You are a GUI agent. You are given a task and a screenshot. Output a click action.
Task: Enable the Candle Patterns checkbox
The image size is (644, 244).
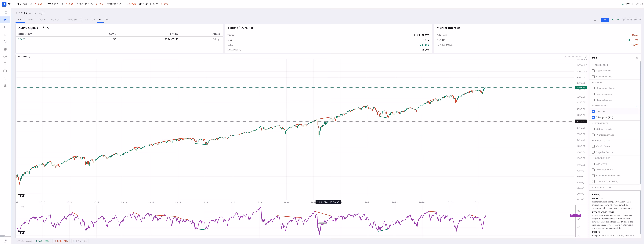593,146
